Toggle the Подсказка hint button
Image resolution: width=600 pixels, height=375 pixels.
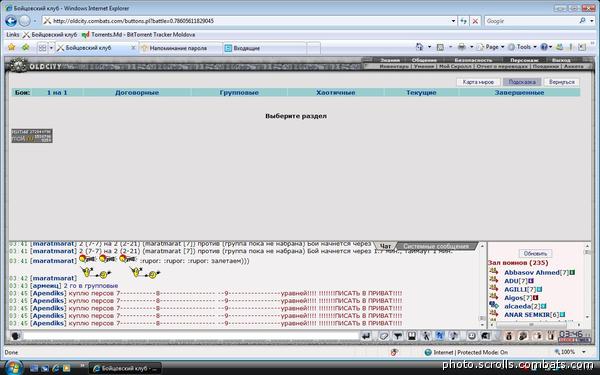[522, 82]
